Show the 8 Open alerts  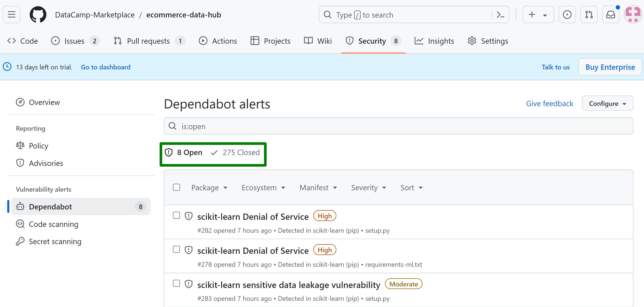tap(183, 152)
